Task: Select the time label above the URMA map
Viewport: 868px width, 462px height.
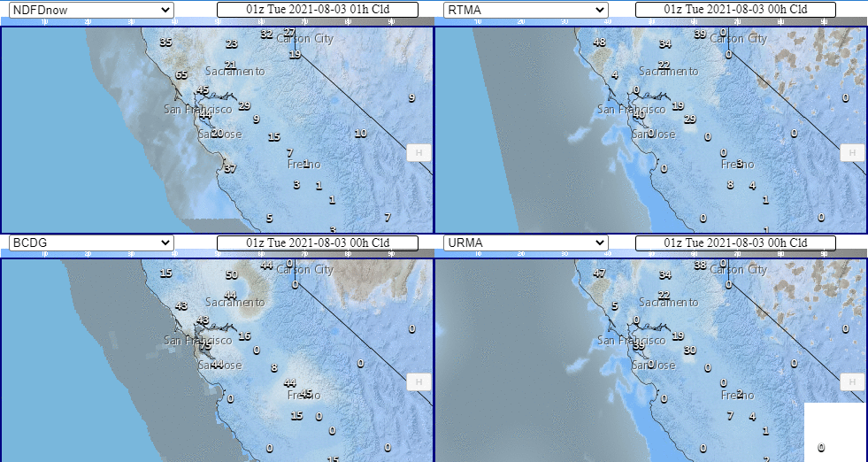Action: tap(735, 243)
